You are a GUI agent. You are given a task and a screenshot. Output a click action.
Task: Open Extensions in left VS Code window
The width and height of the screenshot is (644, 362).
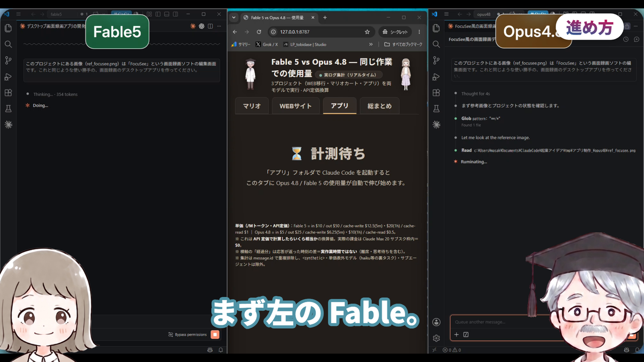tap(8, 93)
